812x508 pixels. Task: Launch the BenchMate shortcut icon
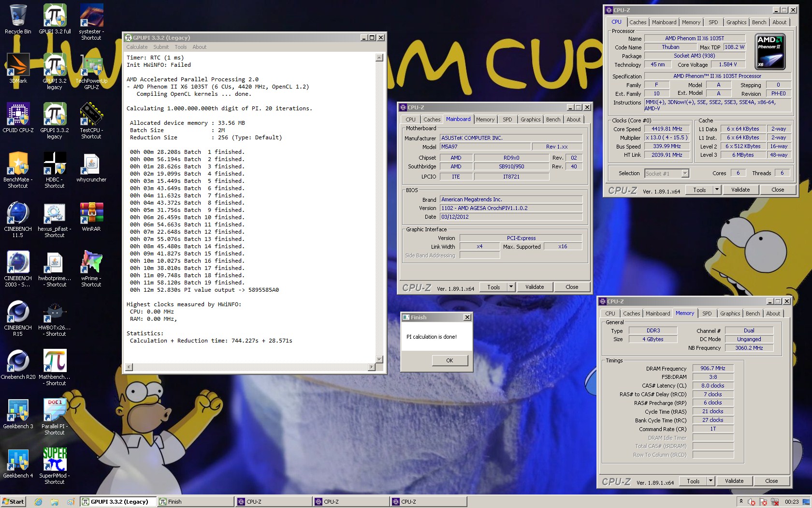coord(18,170)
